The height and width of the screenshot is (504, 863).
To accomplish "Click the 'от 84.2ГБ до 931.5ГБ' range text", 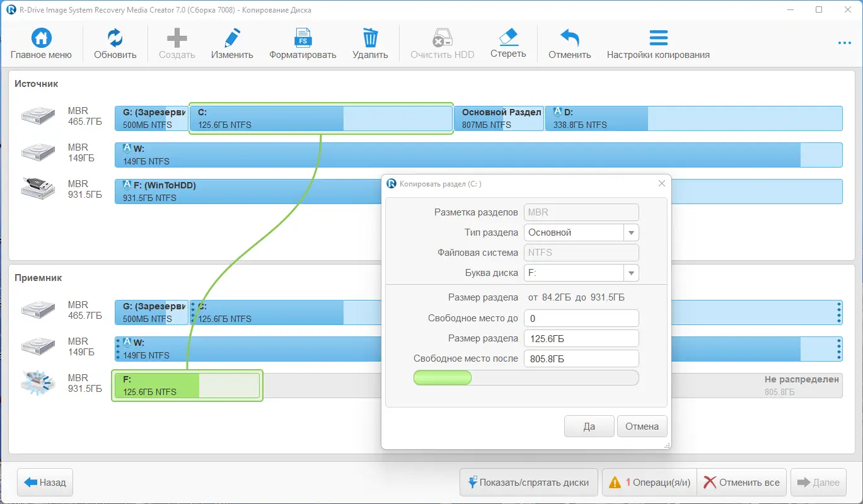I will click(577, 297).
